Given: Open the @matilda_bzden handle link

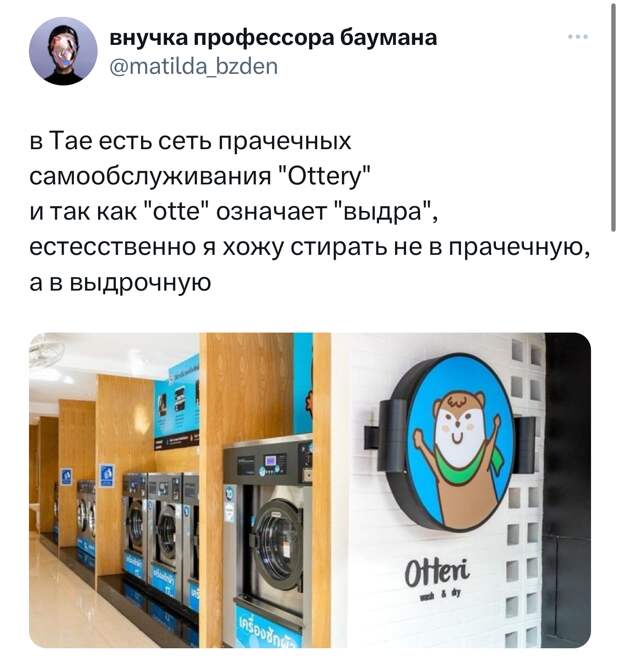Looking at the screenshot, I should [194, 66].
